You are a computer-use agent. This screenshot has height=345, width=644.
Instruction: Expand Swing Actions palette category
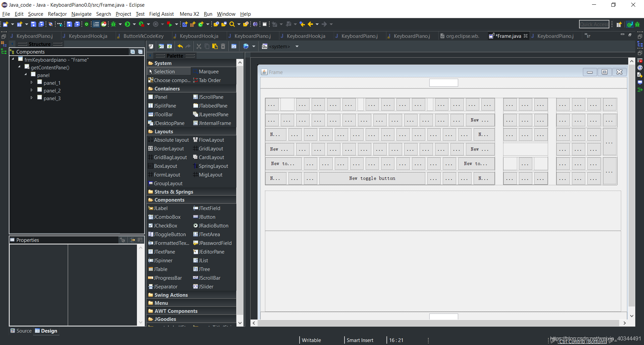click(x=192, y=295)
